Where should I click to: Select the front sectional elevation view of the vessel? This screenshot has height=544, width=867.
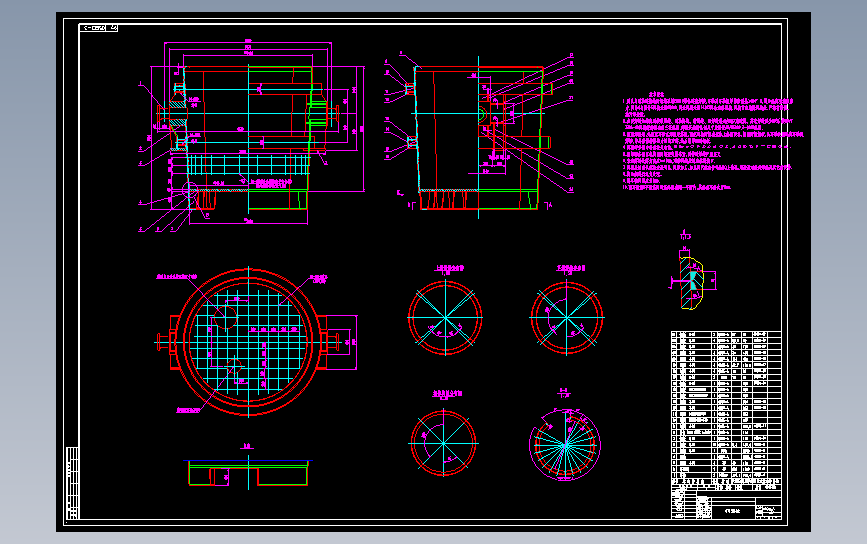click(252, 135)
